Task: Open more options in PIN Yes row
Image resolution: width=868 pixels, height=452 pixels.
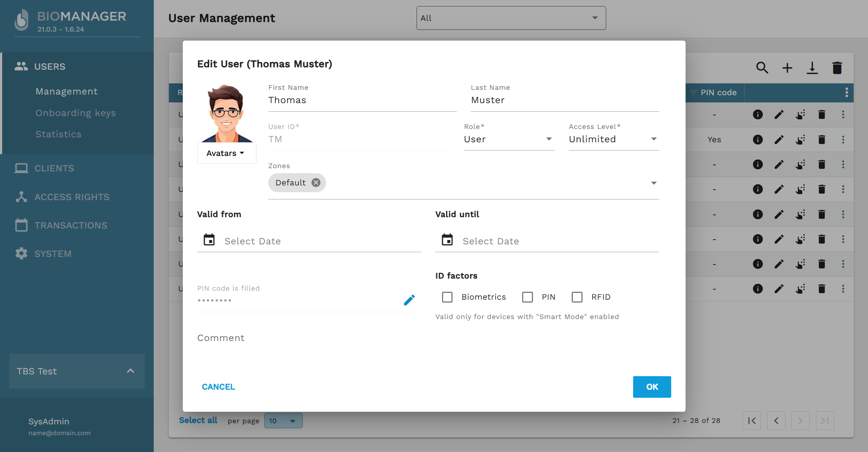Action: [843, 139]
